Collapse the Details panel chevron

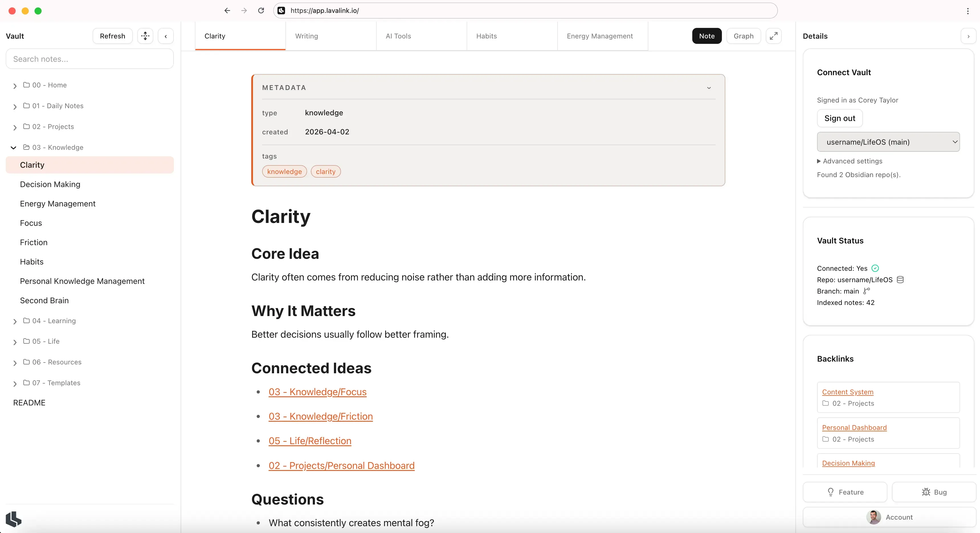tap(968, 36)
